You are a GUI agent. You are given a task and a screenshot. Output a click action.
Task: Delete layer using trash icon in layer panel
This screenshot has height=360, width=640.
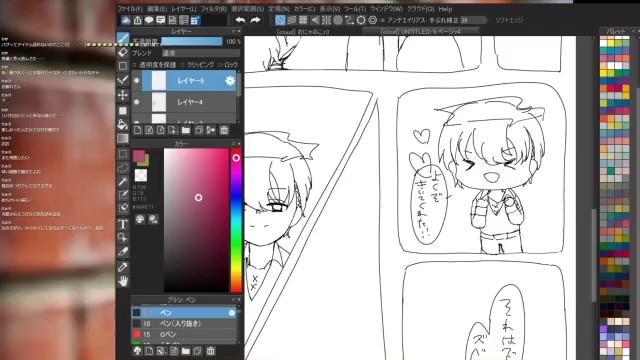224,130
